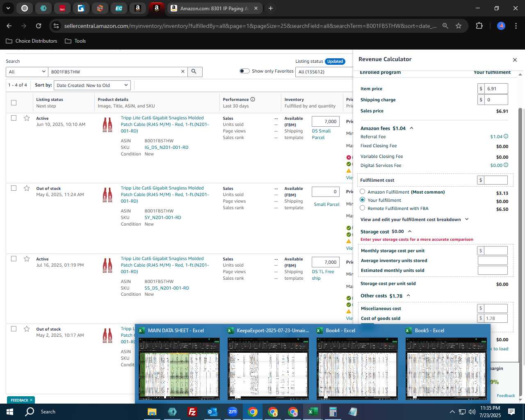Viewport: 525px width, 420px height.
Task: Check the SY_N201-001-RD listing checkbox
Action: point(14,188)
